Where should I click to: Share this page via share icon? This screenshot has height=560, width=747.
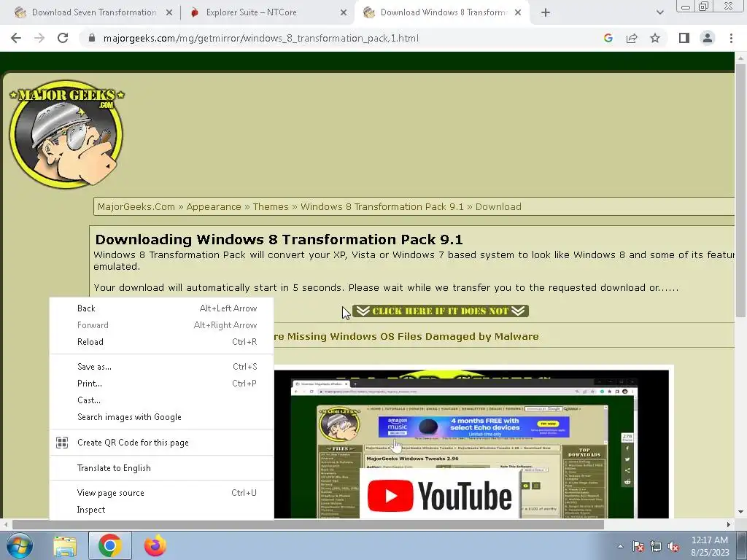pos(632,38)
